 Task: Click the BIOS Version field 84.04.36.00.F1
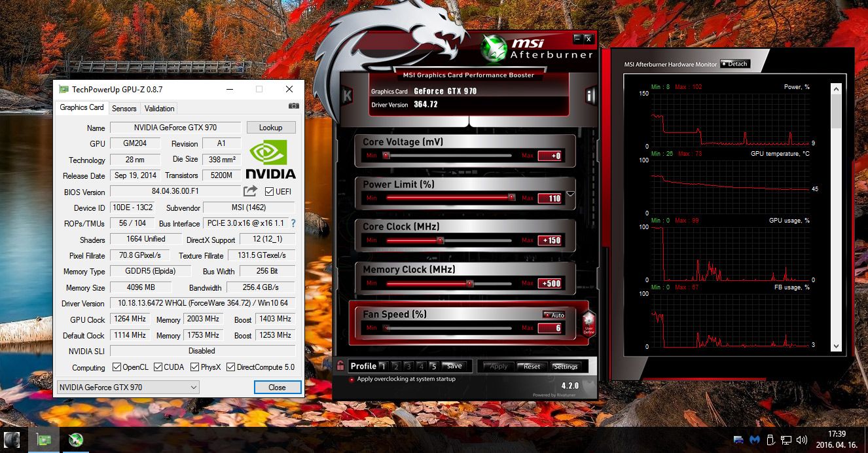[175, 192]
